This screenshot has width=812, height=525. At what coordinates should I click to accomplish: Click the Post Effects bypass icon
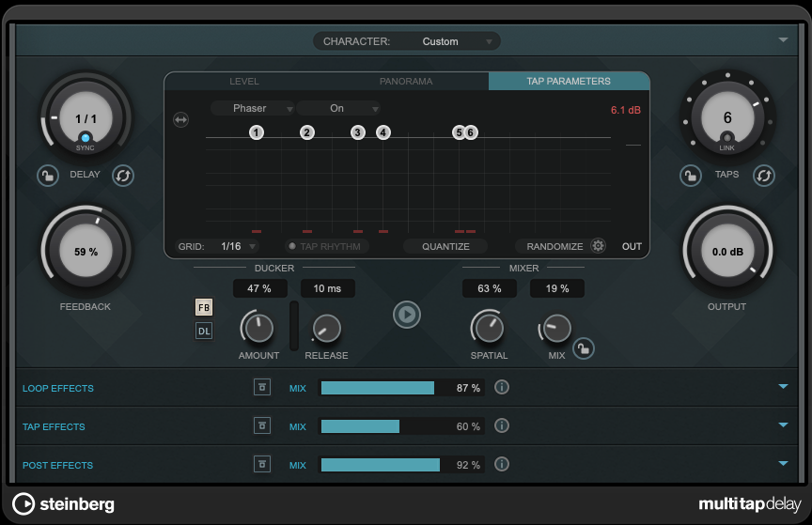(262, 464)
